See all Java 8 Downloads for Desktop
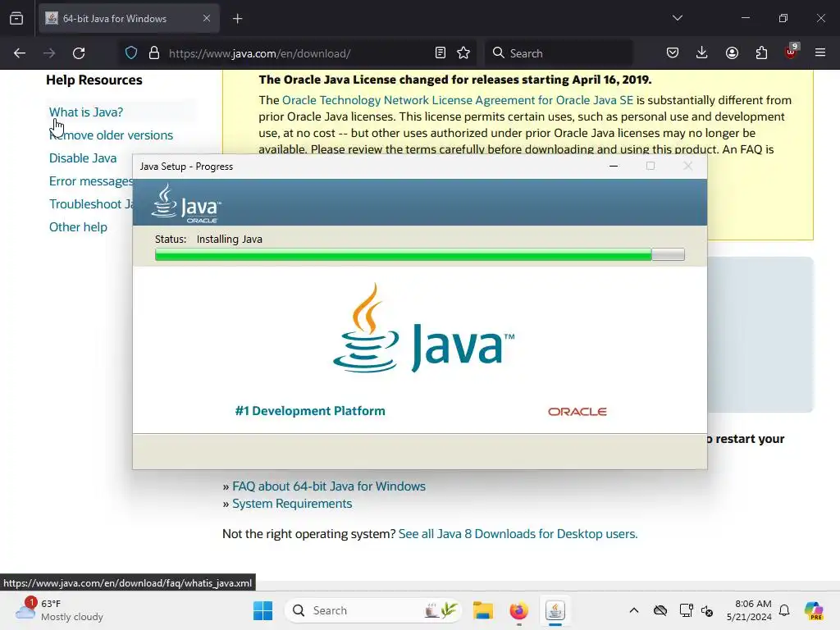 [x=518, y=534]
